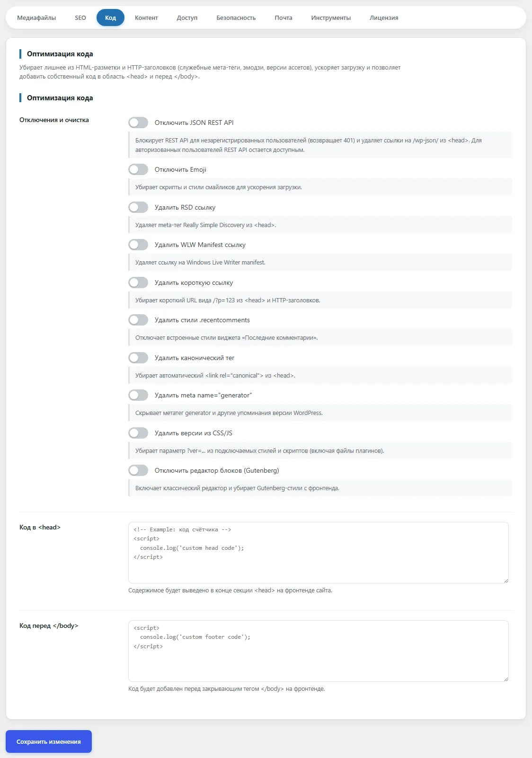This screenshot has height=758, width=532.
Task: Switch to the SEO tab
Action: [x=80, y=18]
